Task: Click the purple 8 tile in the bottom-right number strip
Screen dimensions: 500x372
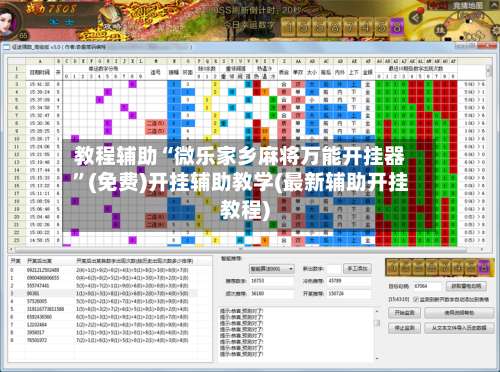Action: click(485, 267)
